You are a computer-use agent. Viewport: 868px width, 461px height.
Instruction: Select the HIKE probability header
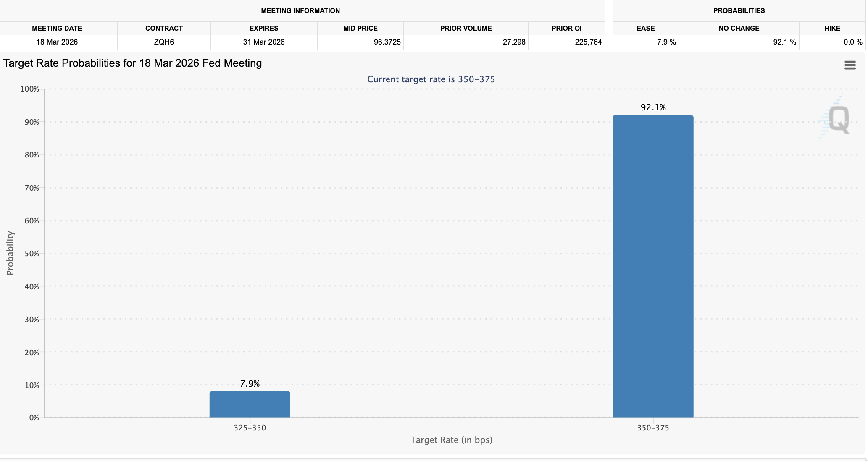pos(832,28)
